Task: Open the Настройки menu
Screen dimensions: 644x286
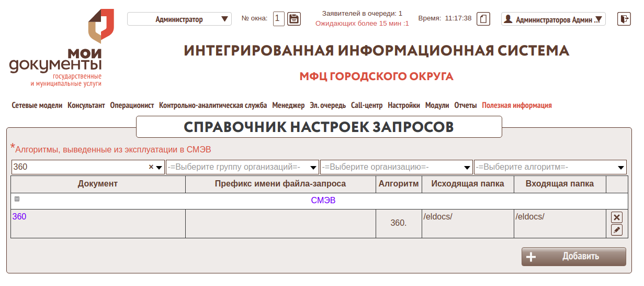Action: click(403, 105)
